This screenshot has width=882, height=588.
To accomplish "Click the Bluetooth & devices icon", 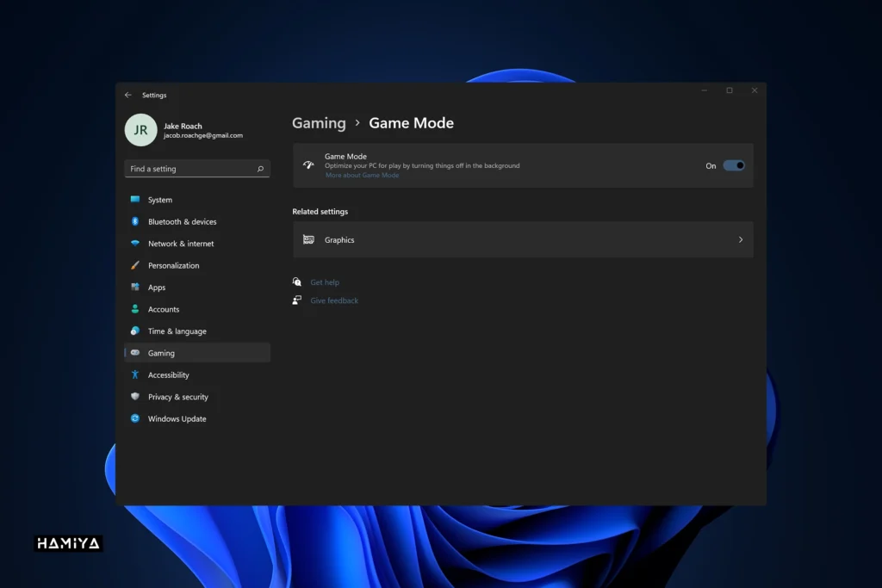I will click(135, 221).
